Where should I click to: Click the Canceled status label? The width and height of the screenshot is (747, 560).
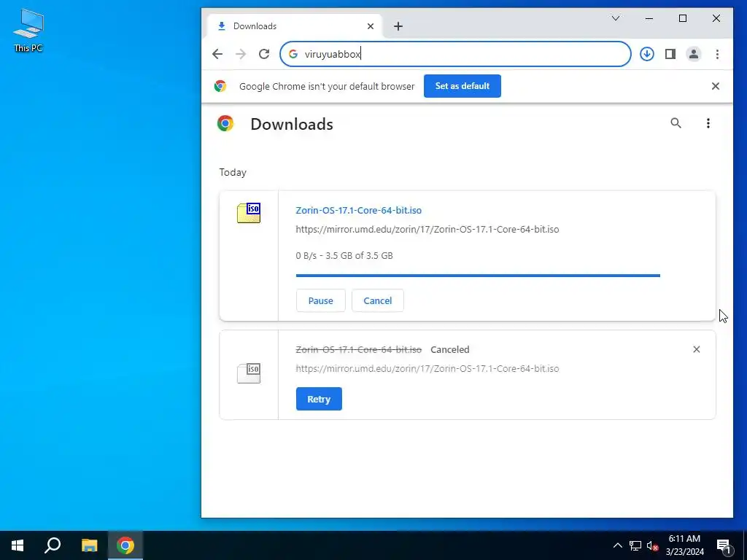click(449, 349)
